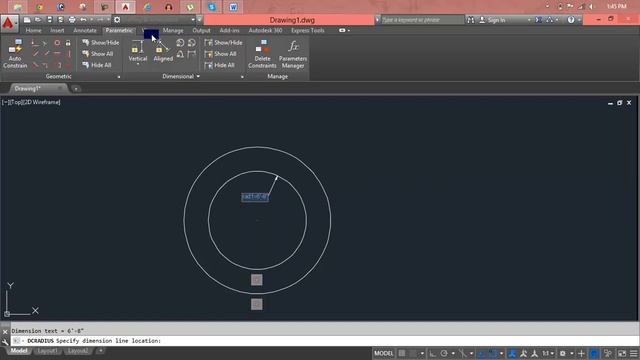640x360 pixels.
Task: Open the Annotate ribbon tab
Action: coord(84,31)
